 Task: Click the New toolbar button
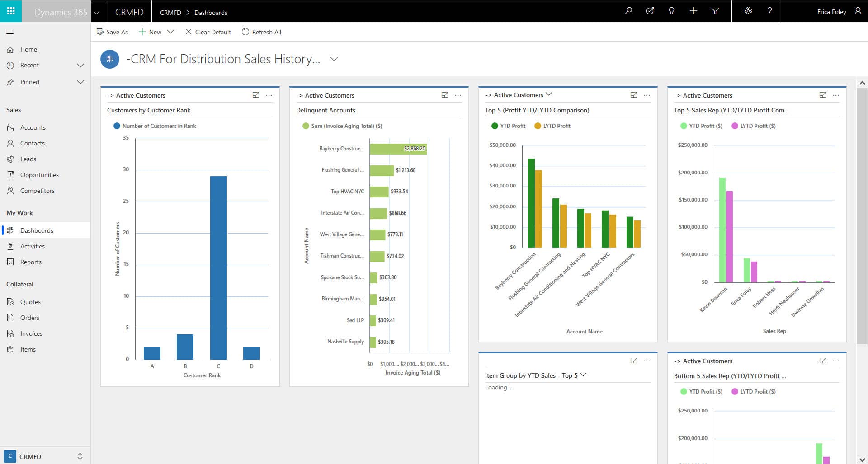[150, 32]
